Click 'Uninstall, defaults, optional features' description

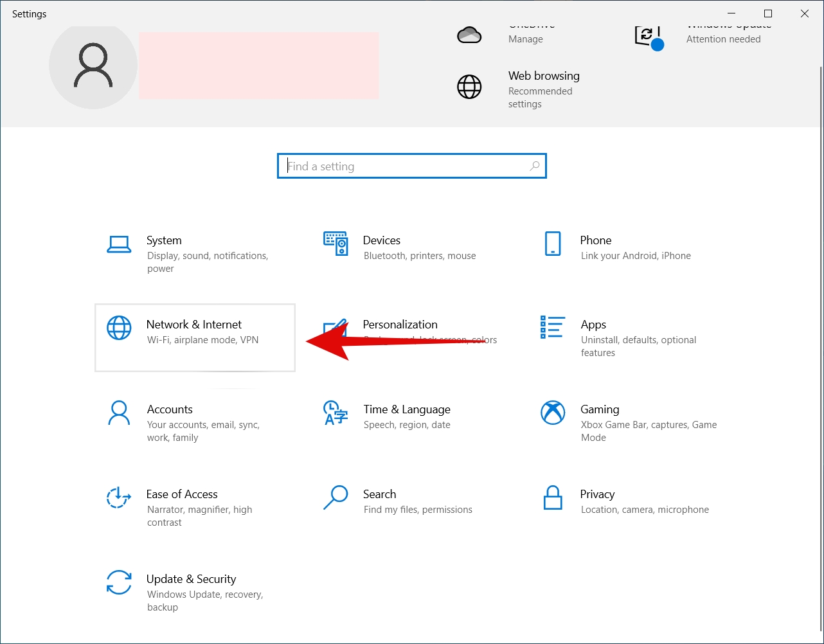point(639,346)
